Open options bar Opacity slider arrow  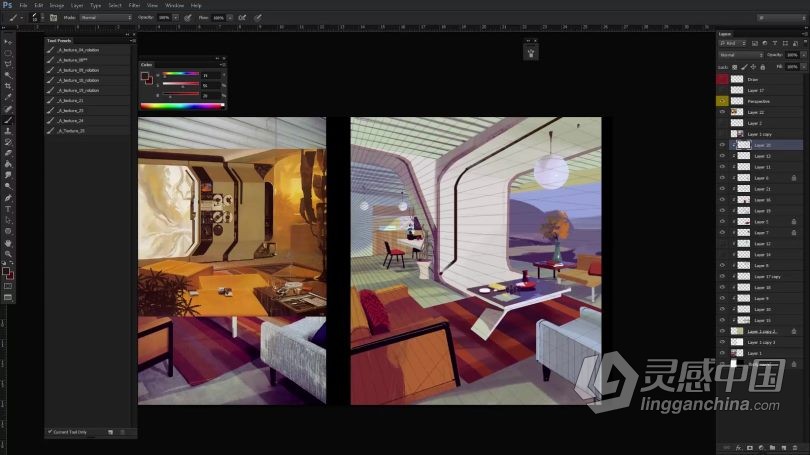(176, 18)
